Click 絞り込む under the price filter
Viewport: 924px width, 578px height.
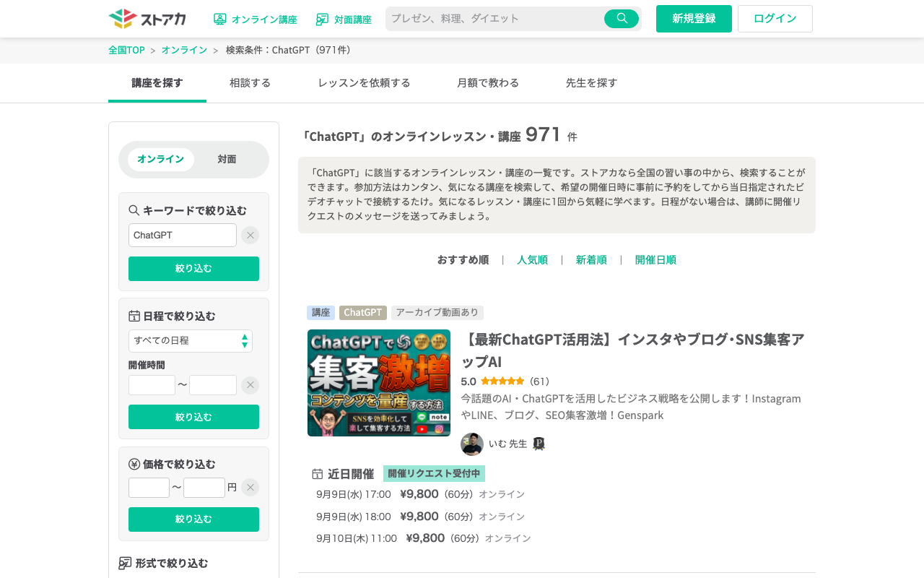coord(193,519)
